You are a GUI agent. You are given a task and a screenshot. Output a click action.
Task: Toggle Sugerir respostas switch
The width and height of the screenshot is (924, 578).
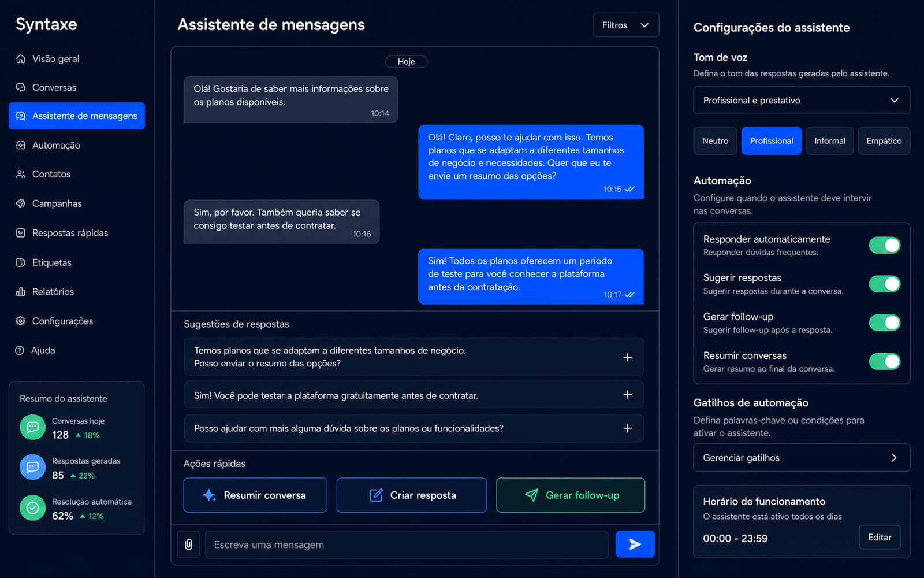coord(885,284)
